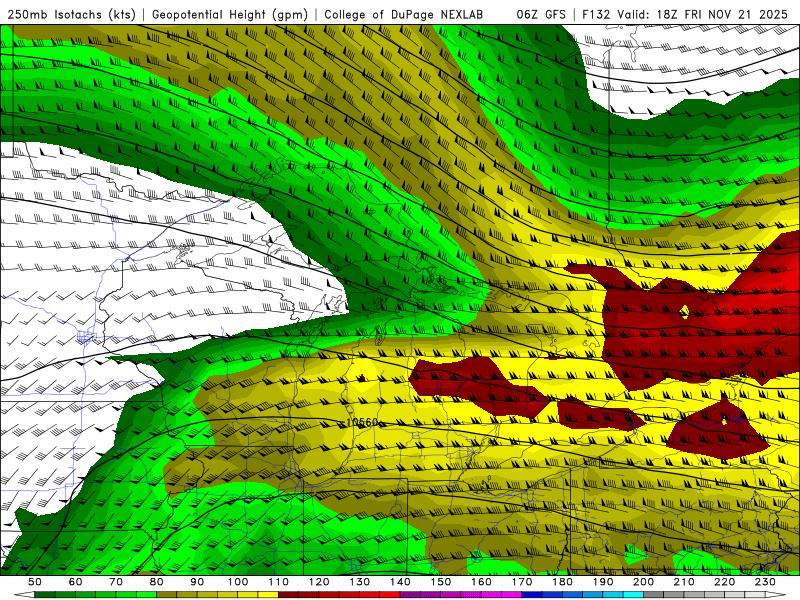Select the '06Z GFS' model run label
This screenshot has height=600, width=800.
click(541, 15)
